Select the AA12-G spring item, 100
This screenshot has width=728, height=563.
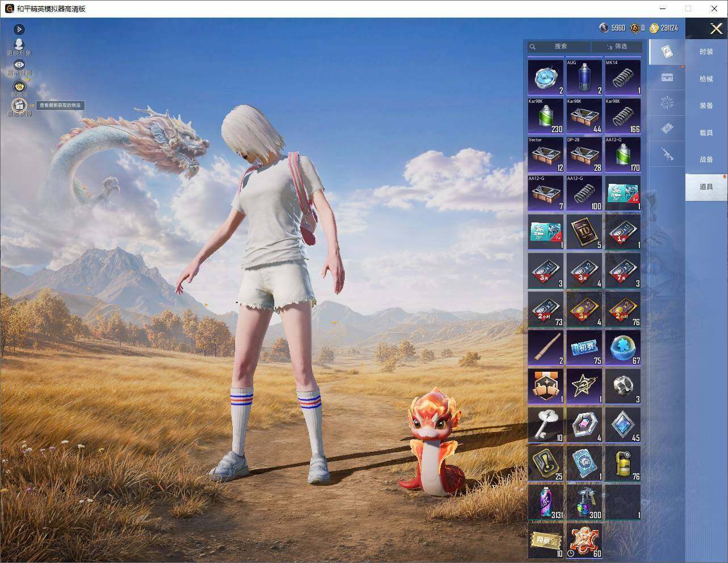pos(584,193)
